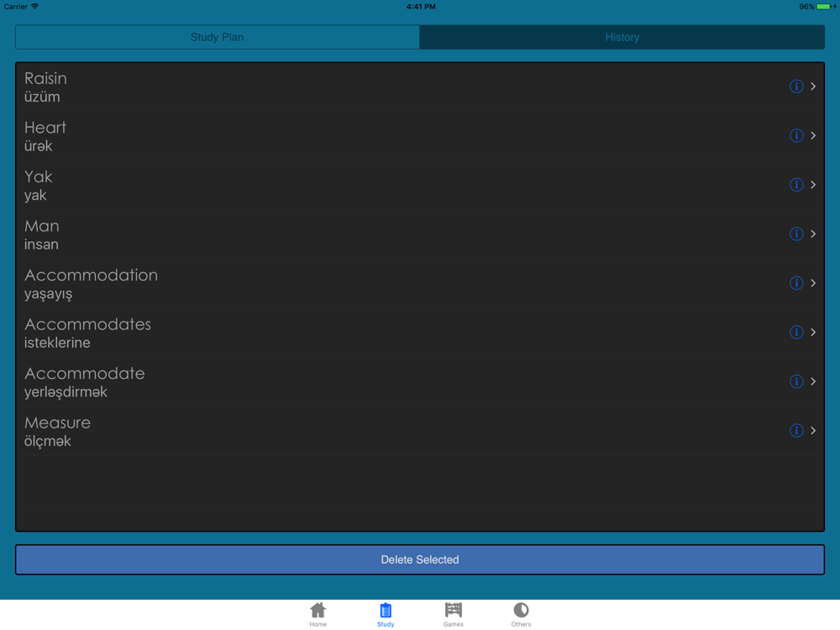Open Accommodation row disclosure chevron
This screenshot has width=840, height=630.
[x=813, y=283]
